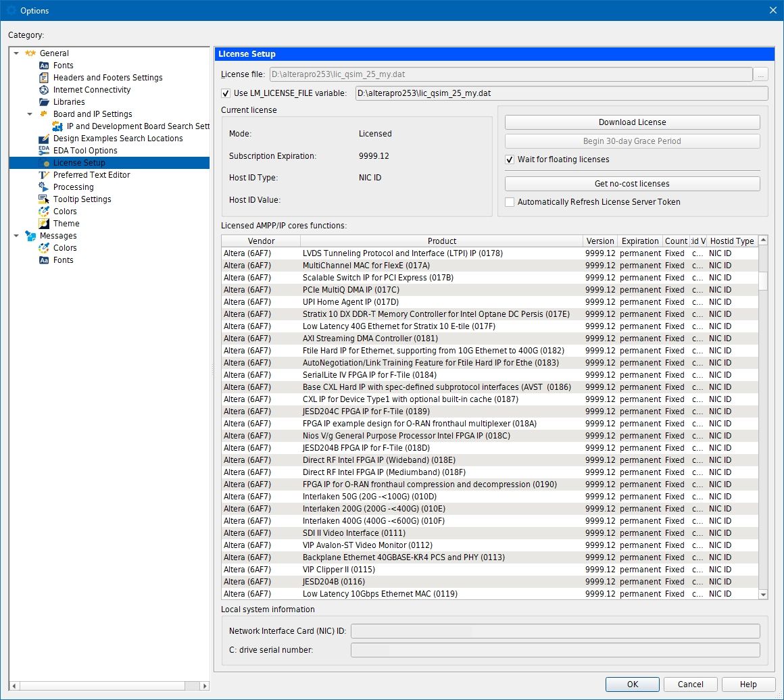784x700 pixels.
Task: Open the Processing settings icon
Action: click(45, 186)
